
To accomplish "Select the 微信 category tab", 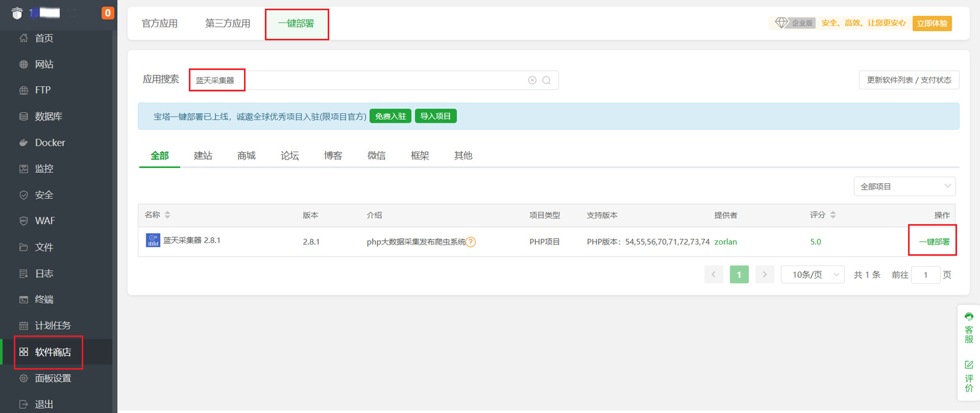I will click(x=377, y=156).
